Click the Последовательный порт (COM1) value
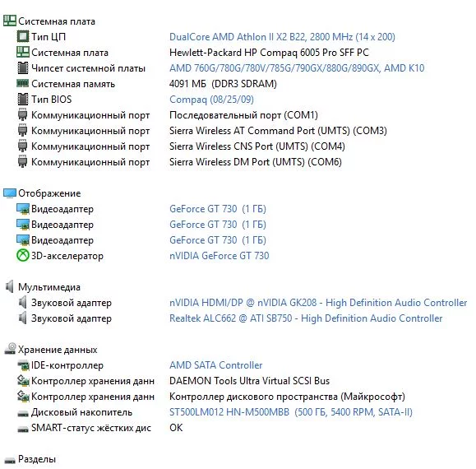This screenshot has height=469, width=476. (244, 115)
